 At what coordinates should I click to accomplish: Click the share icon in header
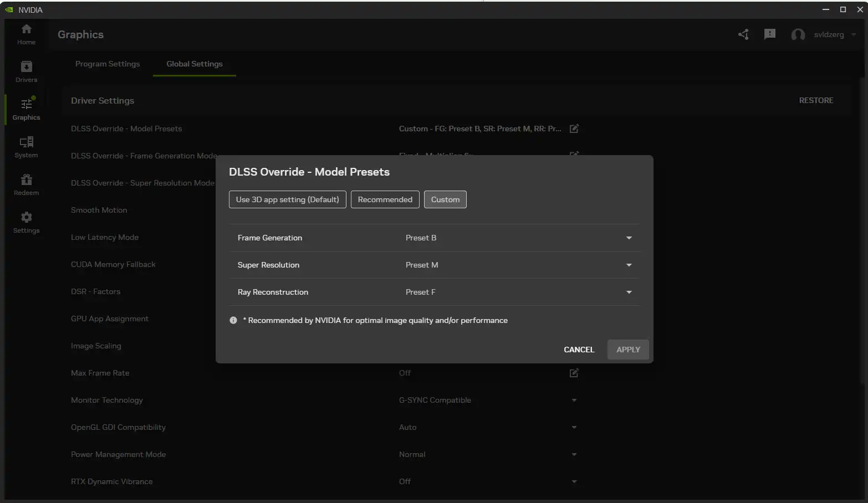click(743, 34)
